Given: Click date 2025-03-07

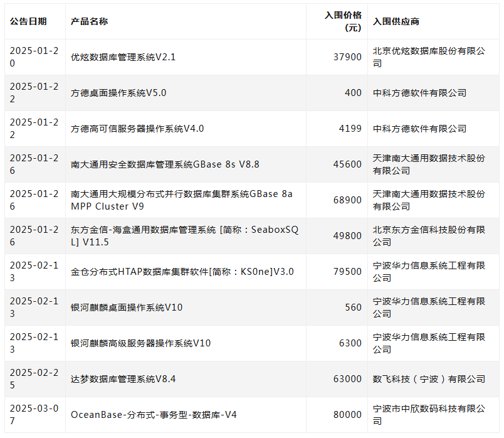Looking at the screenshot, I should [x=34, y=415].
